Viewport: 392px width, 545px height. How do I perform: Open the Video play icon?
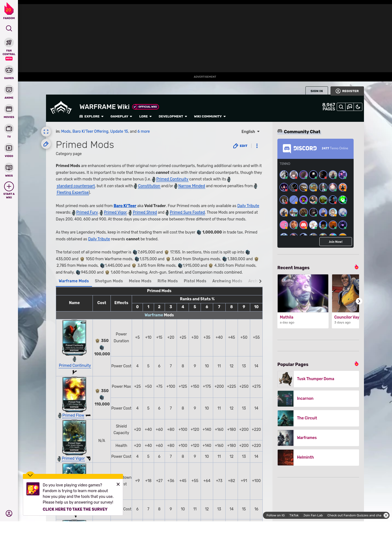pyautogui.click(x=9, y=148)
